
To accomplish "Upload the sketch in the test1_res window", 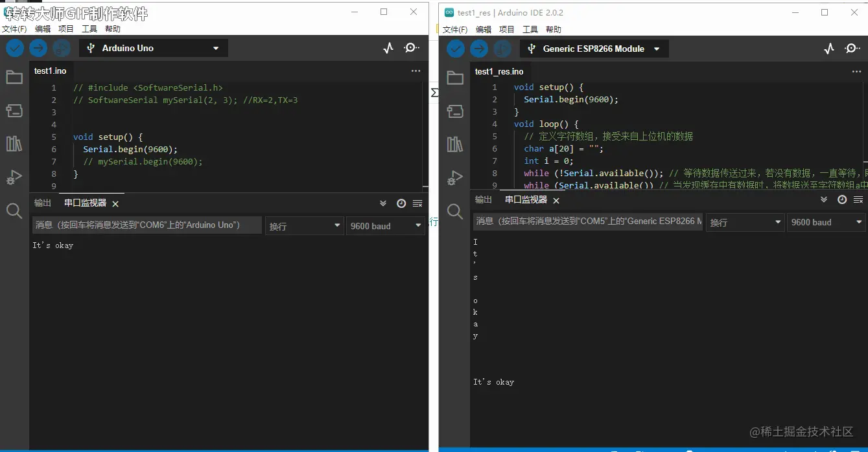I will pos(479,49).
